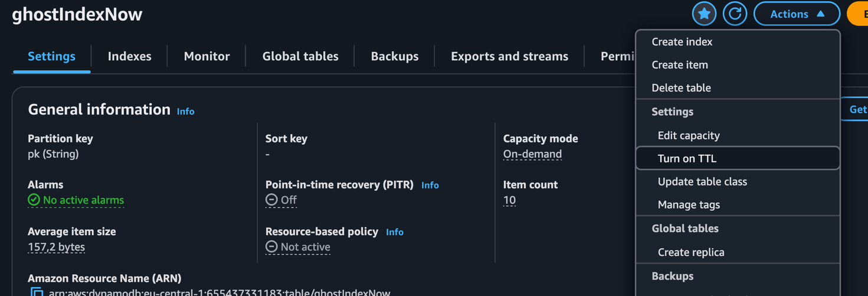868x296 pixels.
Task: Click the item count value 10
Action: [x=509, y=200]
